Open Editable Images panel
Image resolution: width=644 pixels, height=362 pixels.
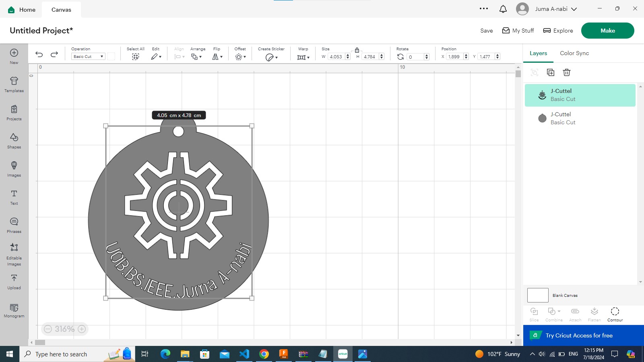[14, 255]
